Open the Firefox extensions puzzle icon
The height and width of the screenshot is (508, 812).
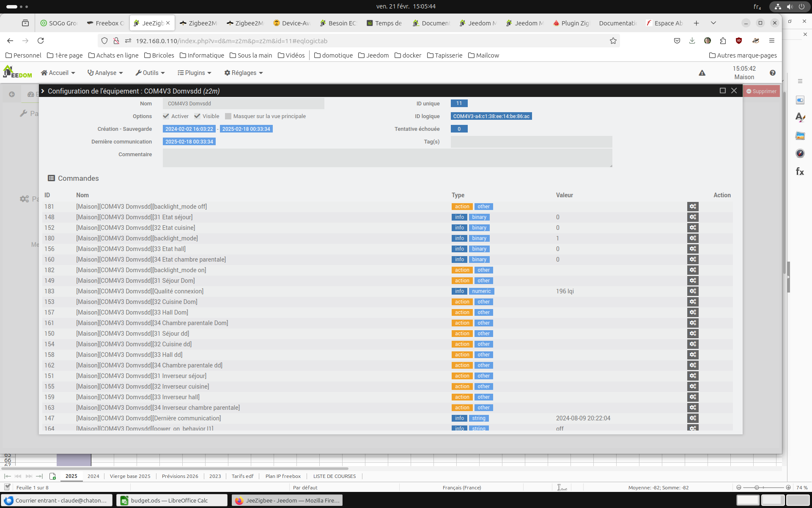pos(723,41)
